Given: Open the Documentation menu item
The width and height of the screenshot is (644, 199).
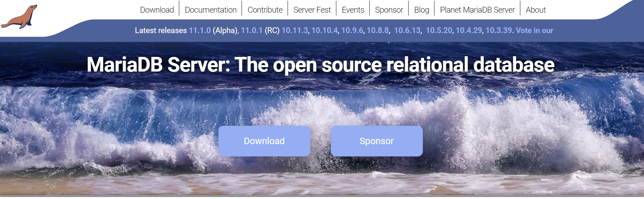Looking at the screenshot, I should tap(211, 10).
